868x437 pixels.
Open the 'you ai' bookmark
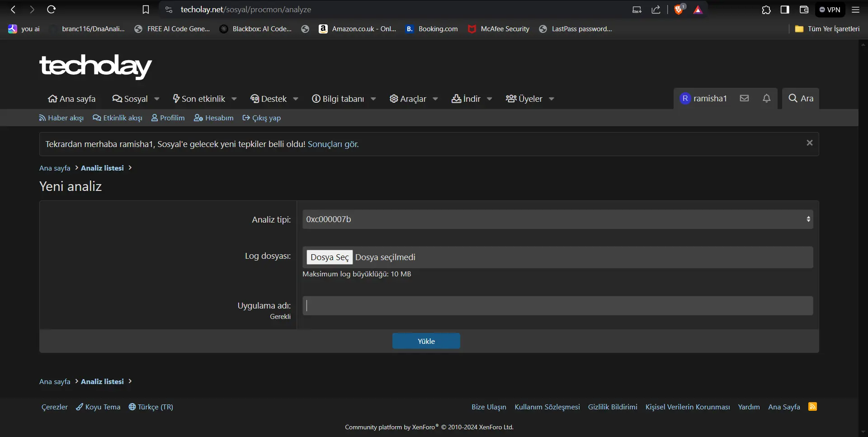point(24,29)
